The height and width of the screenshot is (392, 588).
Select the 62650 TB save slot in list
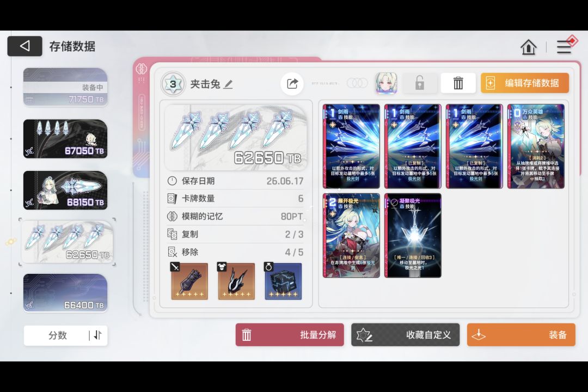point(67,242)
